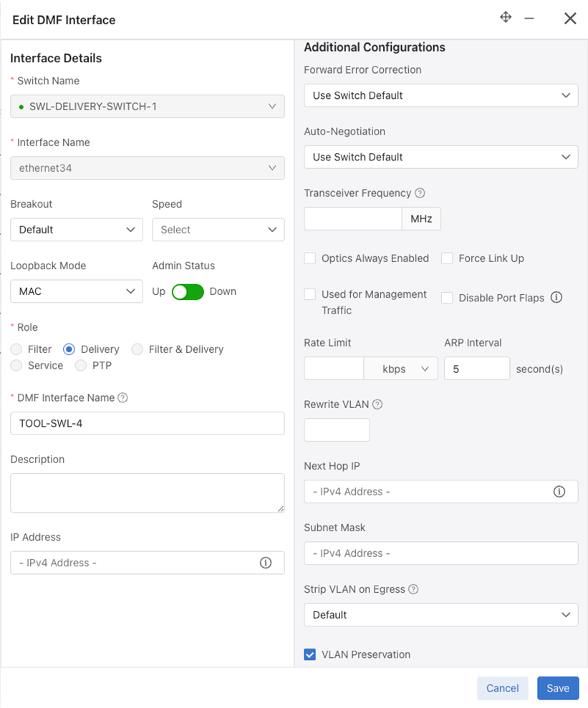Click the move dialog drag icon
This screenshot has width=588, height=708.
point(506,18)
